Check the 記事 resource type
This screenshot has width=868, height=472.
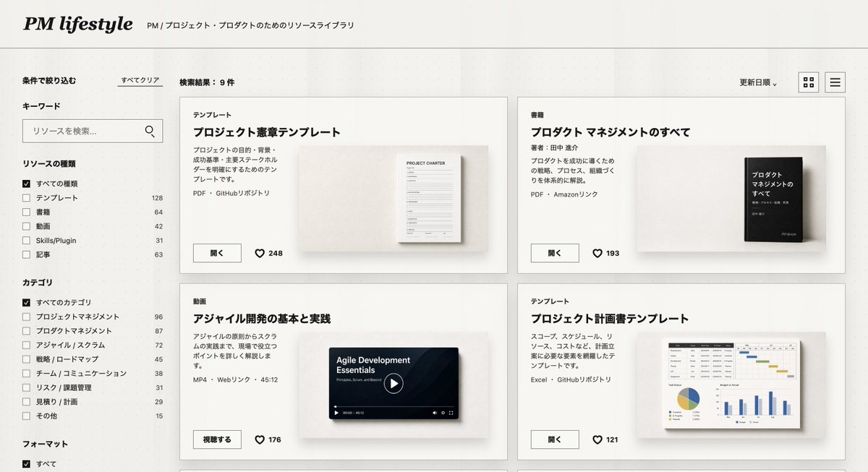(x=27, y=254)
